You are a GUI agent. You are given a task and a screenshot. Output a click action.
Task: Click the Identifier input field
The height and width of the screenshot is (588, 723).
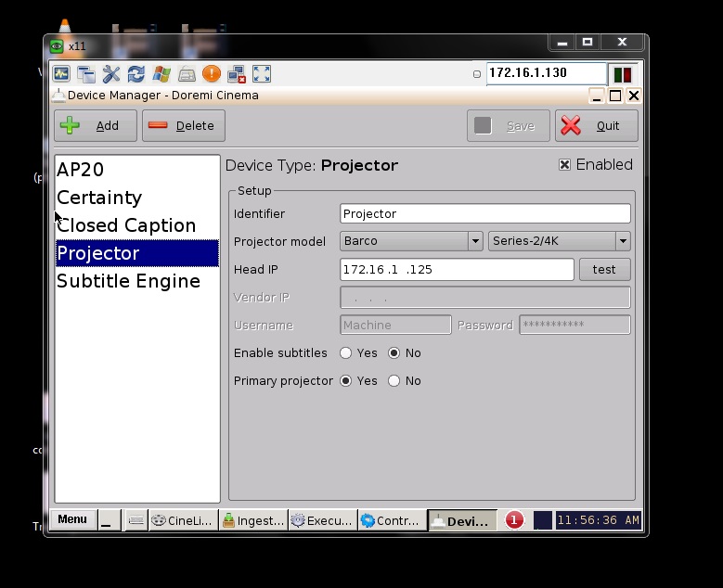click(485, 214)
